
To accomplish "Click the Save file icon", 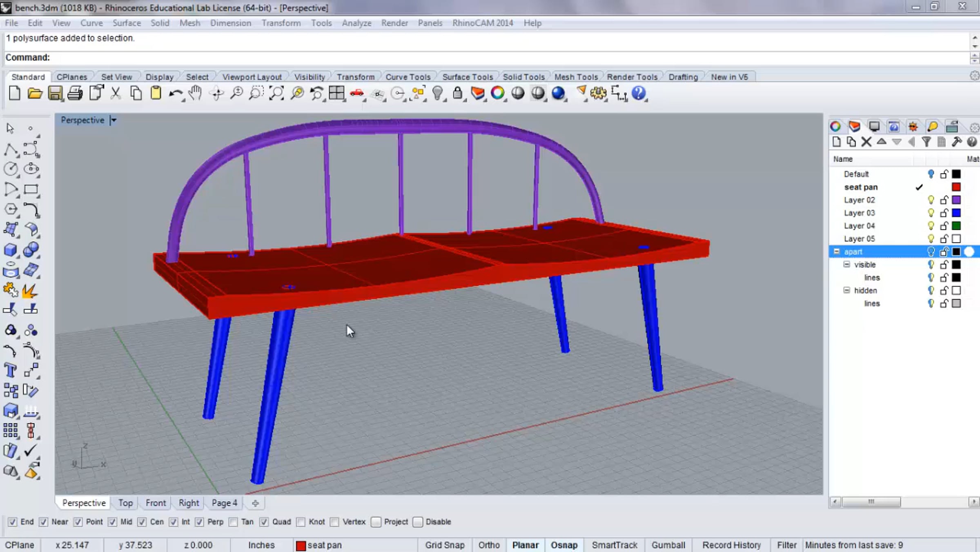I will point(55,93).
